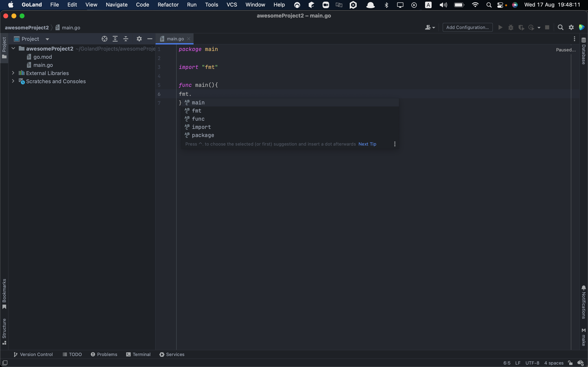Click Search Everywhere magnifier in toolbar
The image size is (588, 367).
pos(560,28)
